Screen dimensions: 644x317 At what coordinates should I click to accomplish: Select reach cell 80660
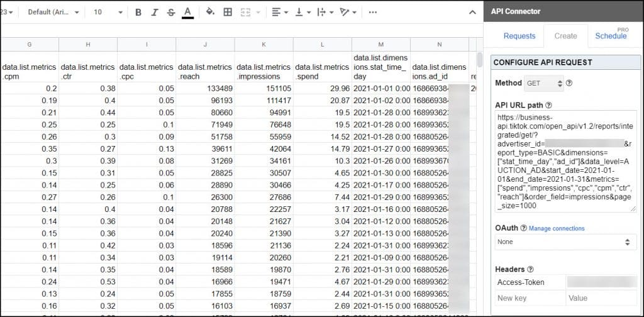[x=206, y=113]
